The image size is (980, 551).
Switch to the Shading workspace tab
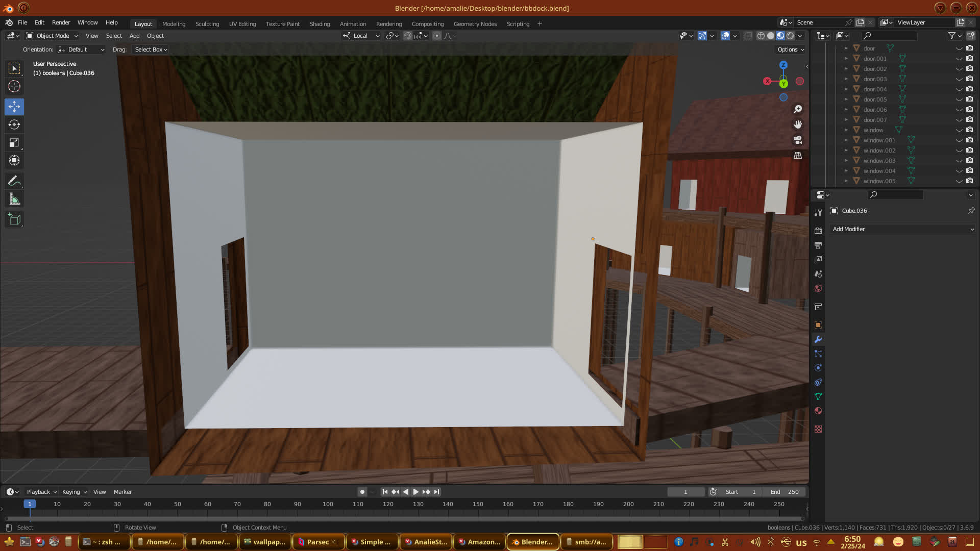(x=320, y=24)
